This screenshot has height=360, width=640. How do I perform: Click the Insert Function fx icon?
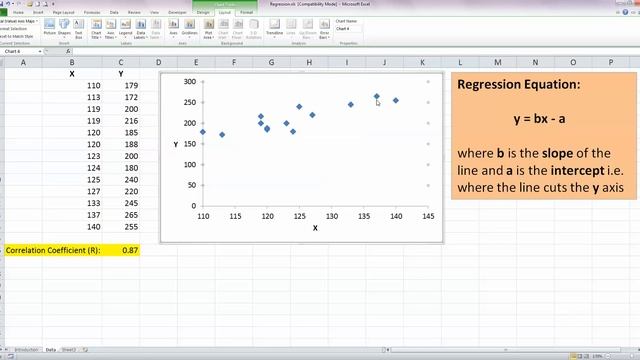coord(68,51)
